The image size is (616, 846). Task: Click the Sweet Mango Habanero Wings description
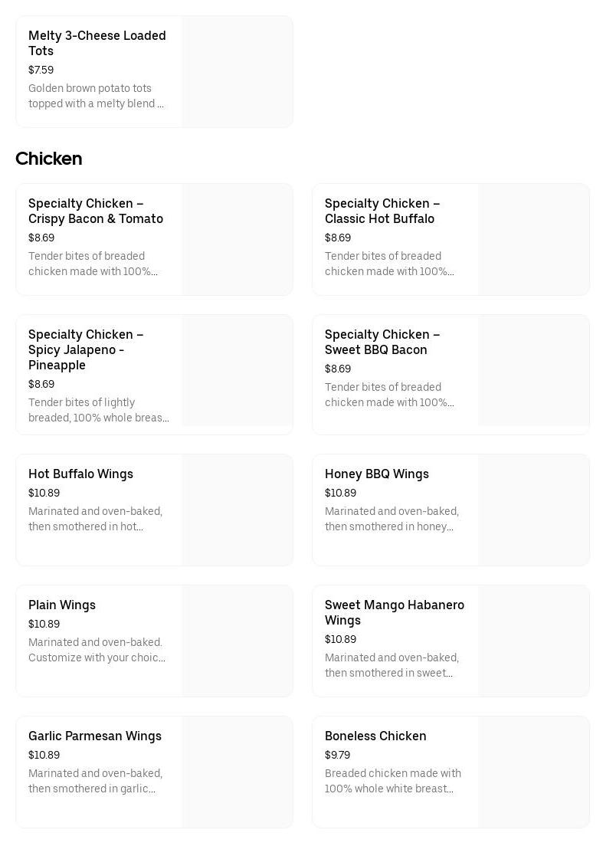[x=392, y=666]
